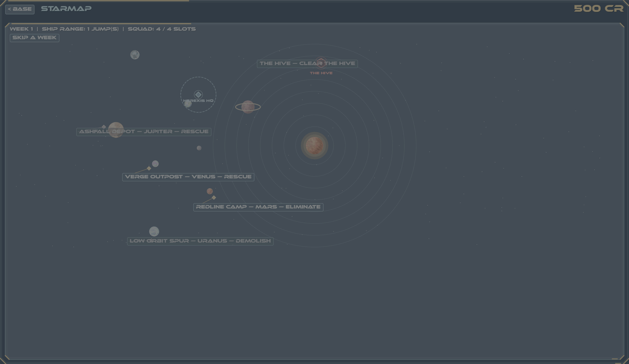Click the ringed Saturn planet

(x=248, y=107)
